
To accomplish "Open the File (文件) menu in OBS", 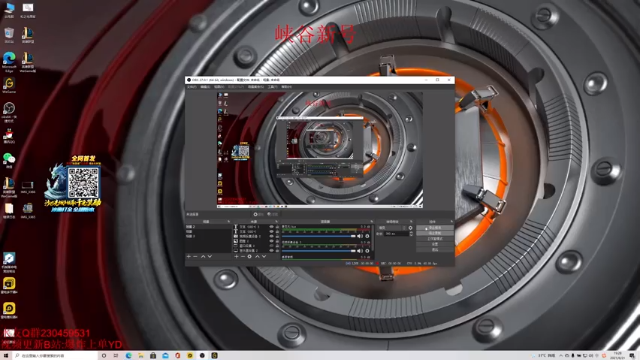I will tap(192, 87).
